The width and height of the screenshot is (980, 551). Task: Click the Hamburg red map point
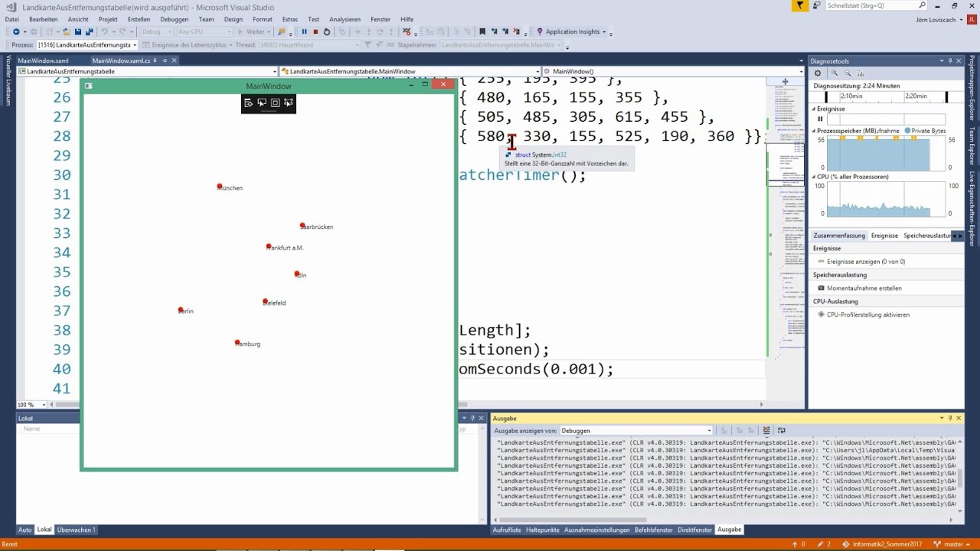coord(237,342)
